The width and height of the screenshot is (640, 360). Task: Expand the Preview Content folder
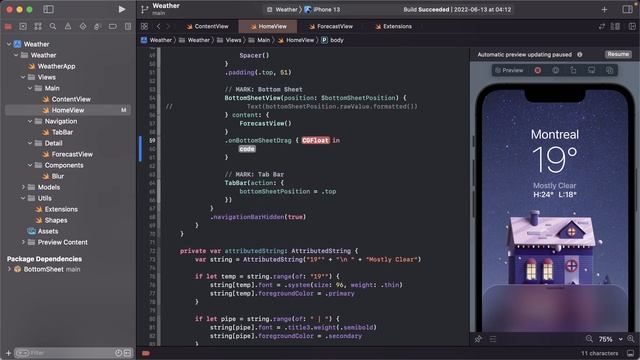click(23, 242)
